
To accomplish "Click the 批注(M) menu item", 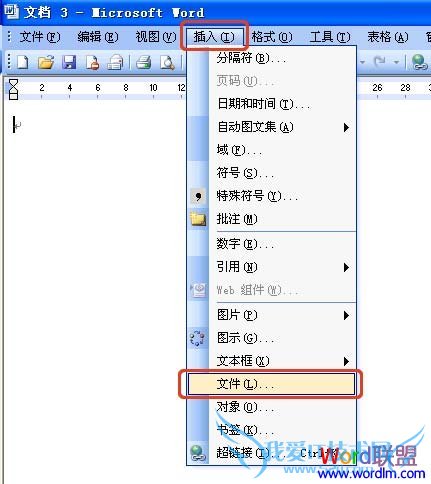I will point(271,219).
